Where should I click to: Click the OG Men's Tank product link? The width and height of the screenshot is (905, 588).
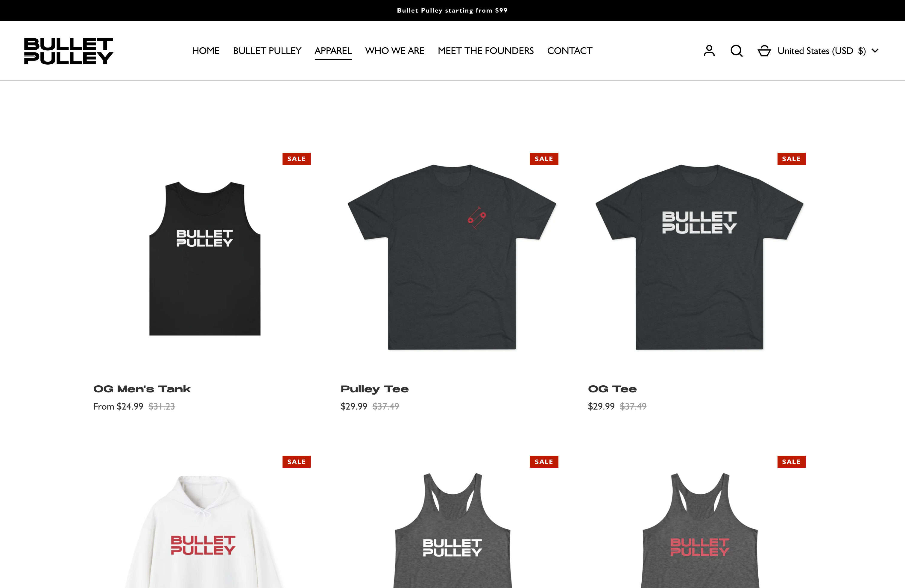(x=142, y=388)
